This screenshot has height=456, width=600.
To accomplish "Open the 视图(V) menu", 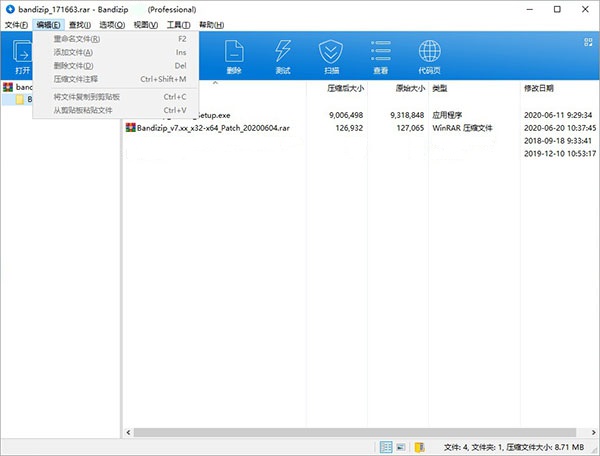I will coord(145,25).
